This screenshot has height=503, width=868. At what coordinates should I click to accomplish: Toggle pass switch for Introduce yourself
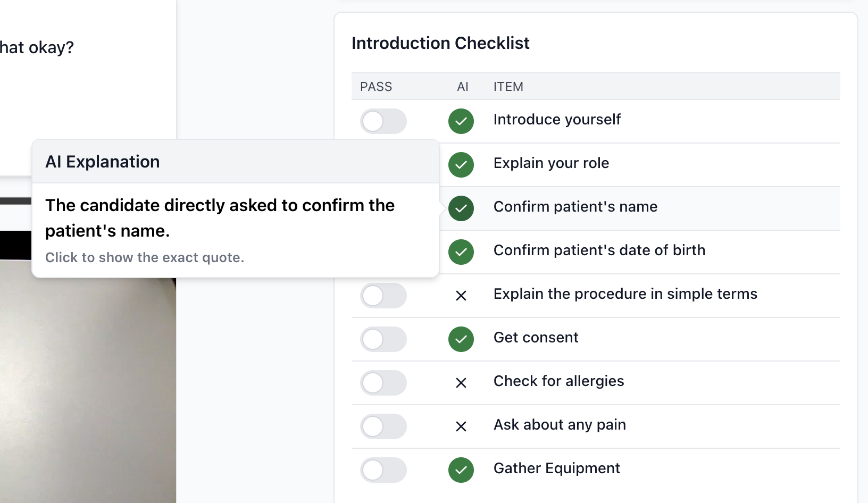(x=383, y=121)
